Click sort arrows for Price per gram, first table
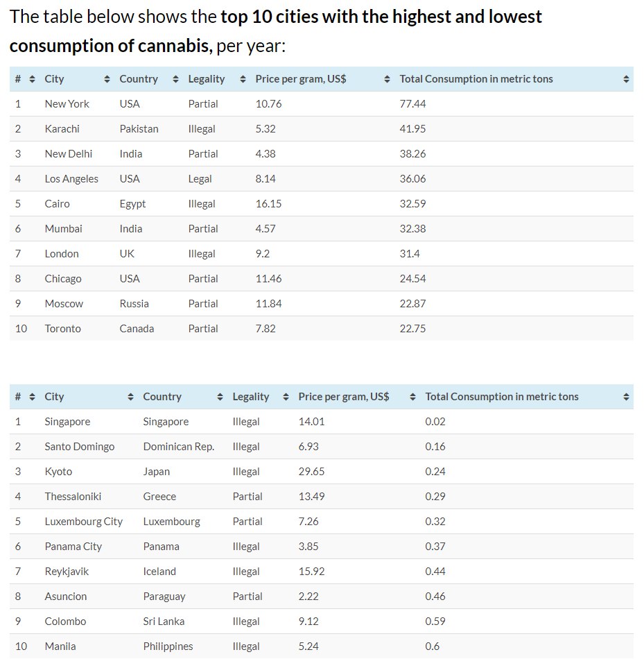 tap(387, 79)
